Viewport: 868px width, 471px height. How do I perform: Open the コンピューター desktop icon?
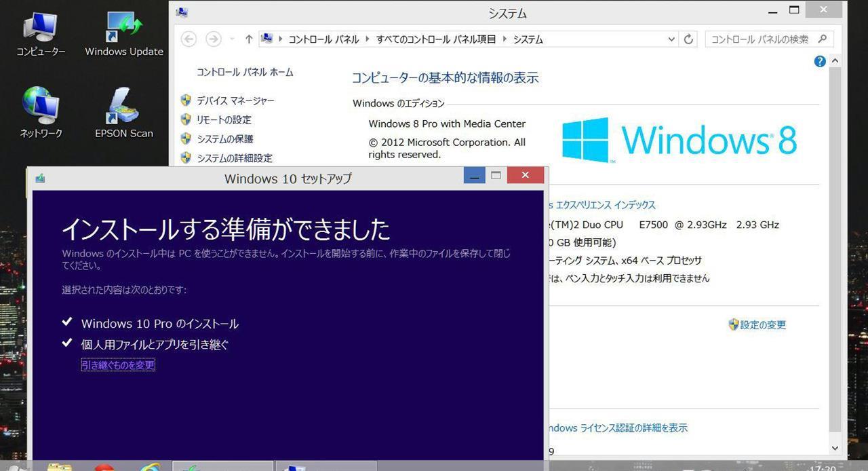[x=41, y=34]
